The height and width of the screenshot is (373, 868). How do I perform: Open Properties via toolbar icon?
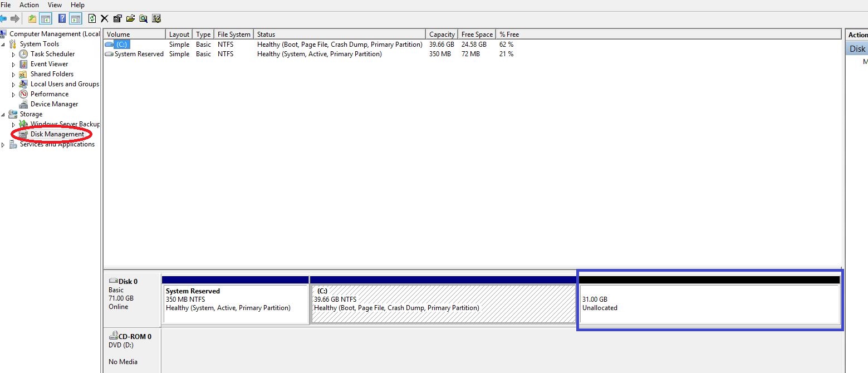click(117, 18)
